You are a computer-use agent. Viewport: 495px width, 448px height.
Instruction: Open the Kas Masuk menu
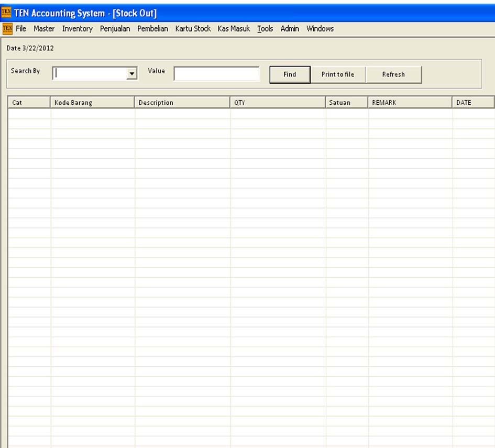(234, 29)
